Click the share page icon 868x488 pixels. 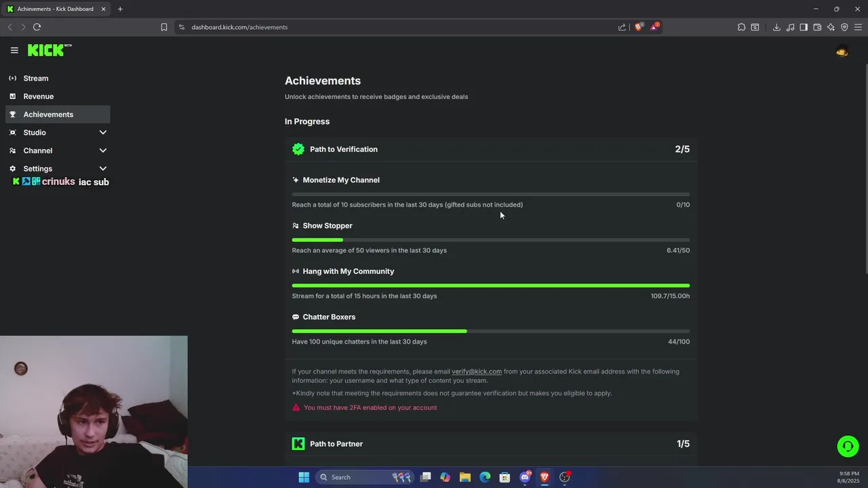(622, 27)
